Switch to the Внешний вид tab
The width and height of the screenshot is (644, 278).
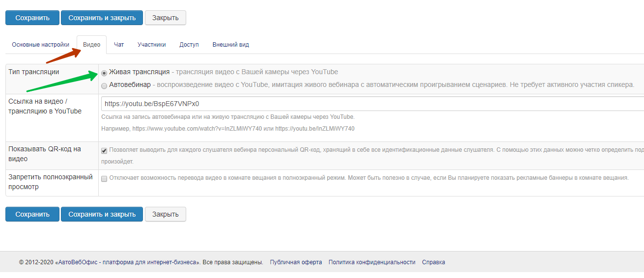tap(230, 45)
